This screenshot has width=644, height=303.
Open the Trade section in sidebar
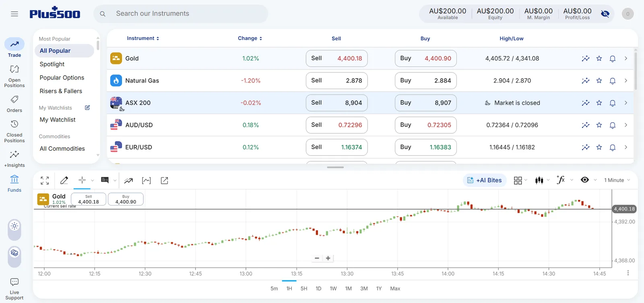click(x=14, y=48)
